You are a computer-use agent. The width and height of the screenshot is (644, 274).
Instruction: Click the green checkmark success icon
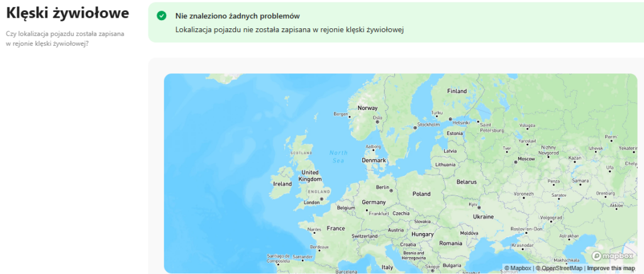[x=162, y=16]
